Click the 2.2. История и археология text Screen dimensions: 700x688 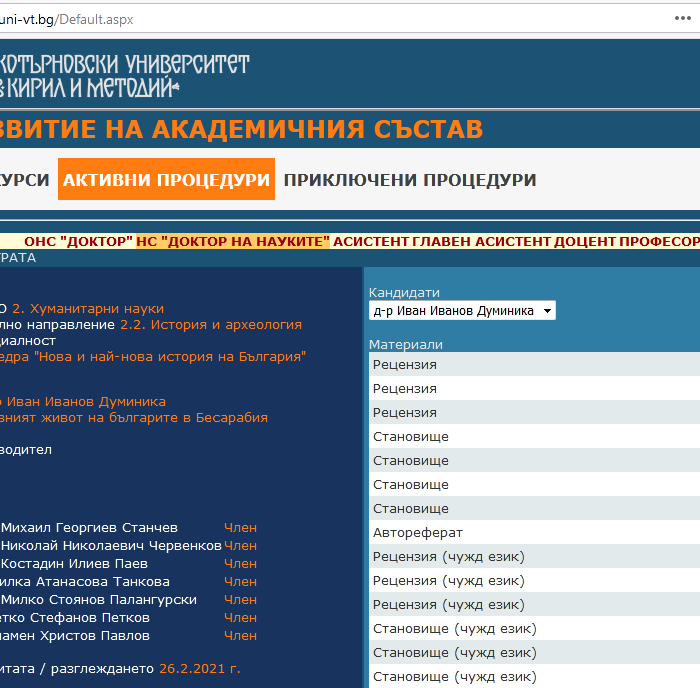click(x=210, y=325)
